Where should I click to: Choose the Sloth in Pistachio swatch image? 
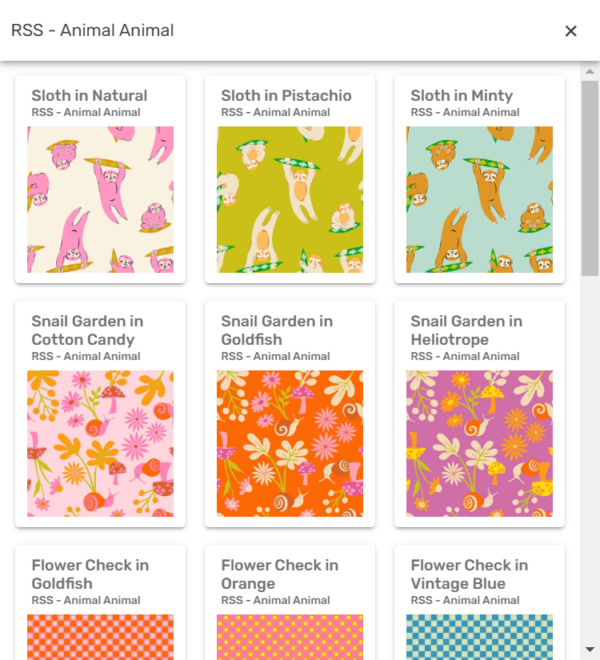[290, 199]
